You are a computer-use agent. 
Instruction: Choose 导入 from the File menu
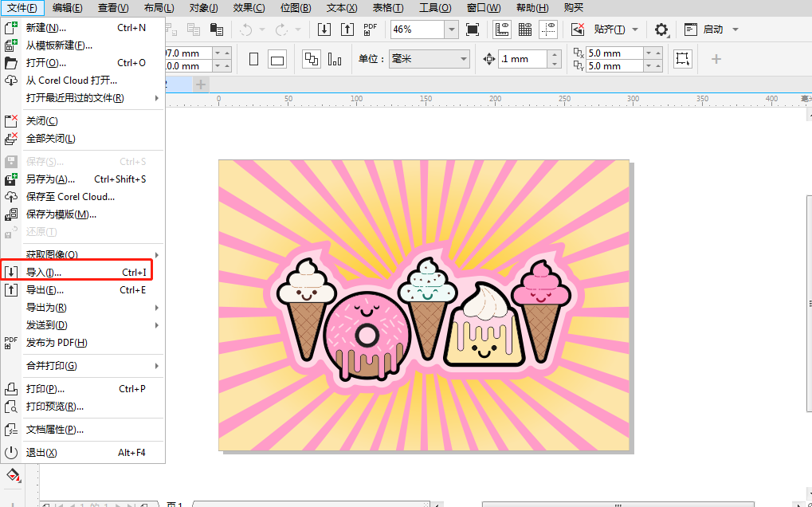point(44,273)
